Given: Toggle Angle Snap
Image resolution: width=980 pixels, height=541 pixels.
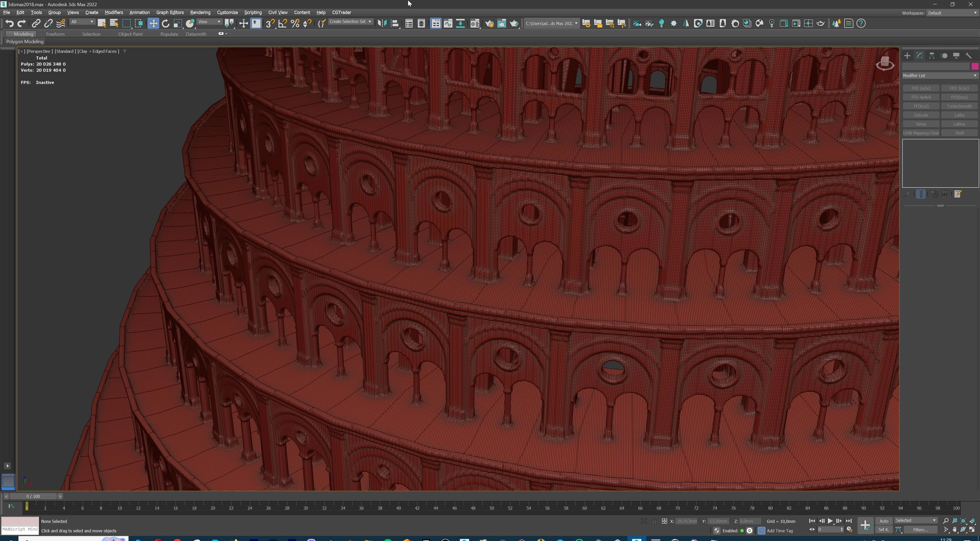Looking at the screenshot, I should [x=283, y=23].
